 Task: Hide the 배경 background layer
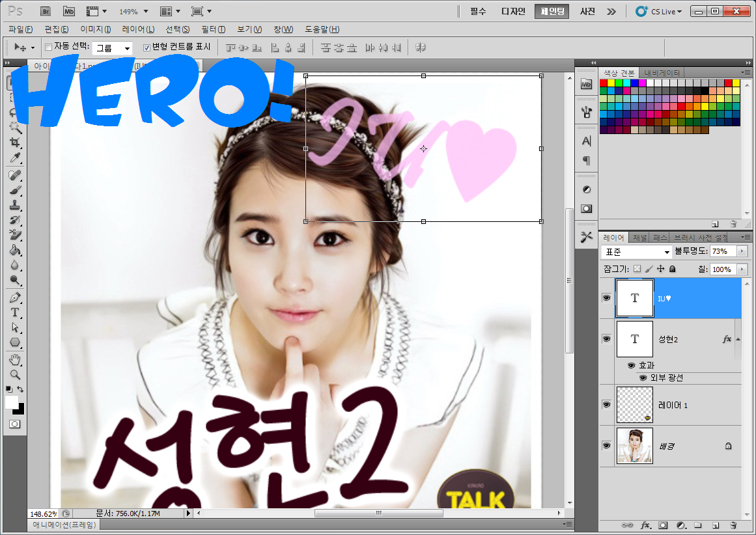pyautogui.click(x=606, y=445)
